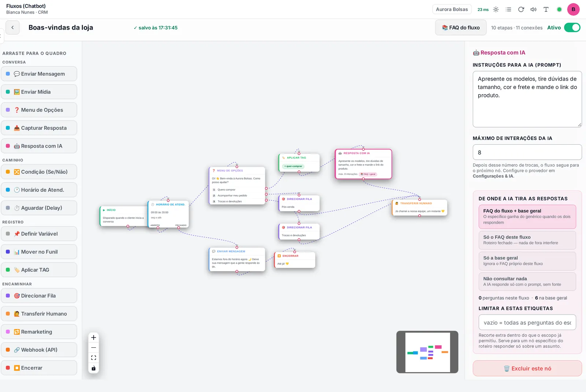Select the Definir Variável block

pos(39,234)
